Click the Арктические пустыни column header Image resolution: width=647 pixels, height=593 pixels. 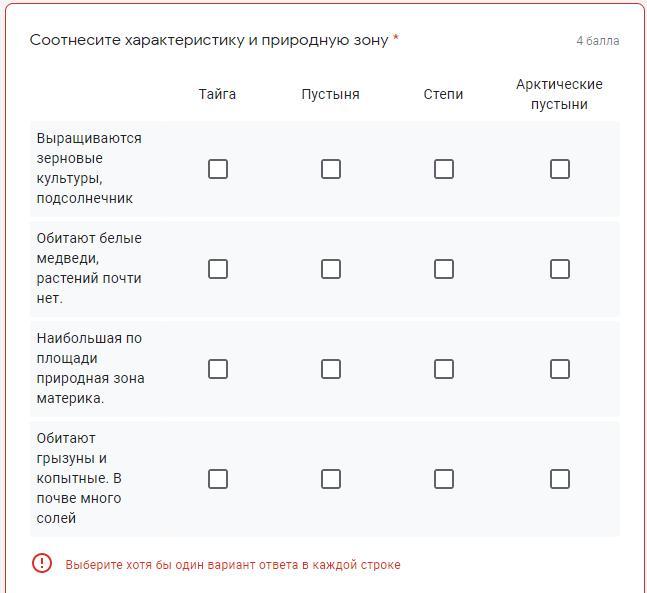tap(559, 94)
